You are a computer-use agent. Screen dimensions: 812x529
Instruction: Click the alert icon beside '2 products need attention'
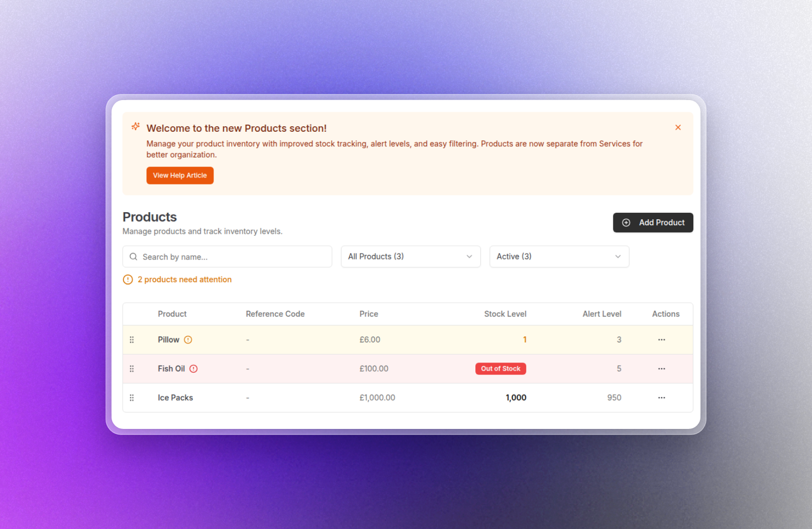(x=128, y=279)
